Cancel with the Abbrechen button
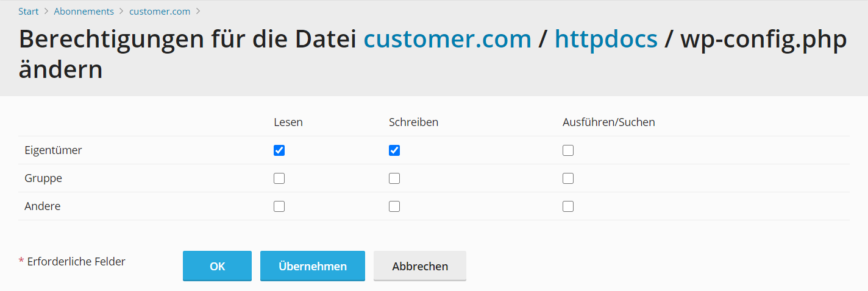 pyautogui.click(x=420, y=266)
